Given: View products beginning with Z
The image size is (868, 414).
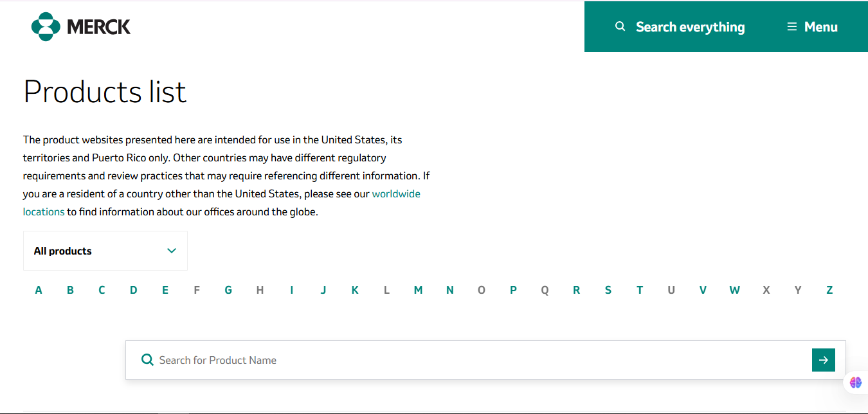Looking at the screenshot, I should pyautogui.click(x=829, y=290).
